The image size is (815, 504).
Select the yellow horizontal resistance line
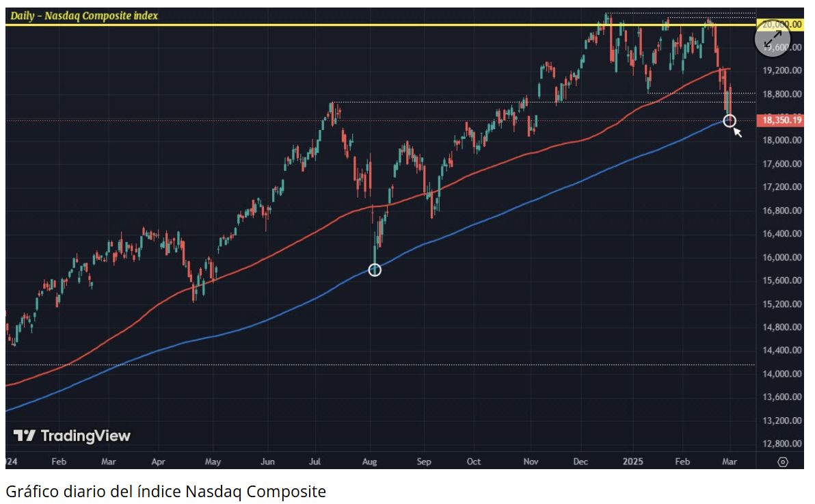pyautogui.click(x=342, y=25)
